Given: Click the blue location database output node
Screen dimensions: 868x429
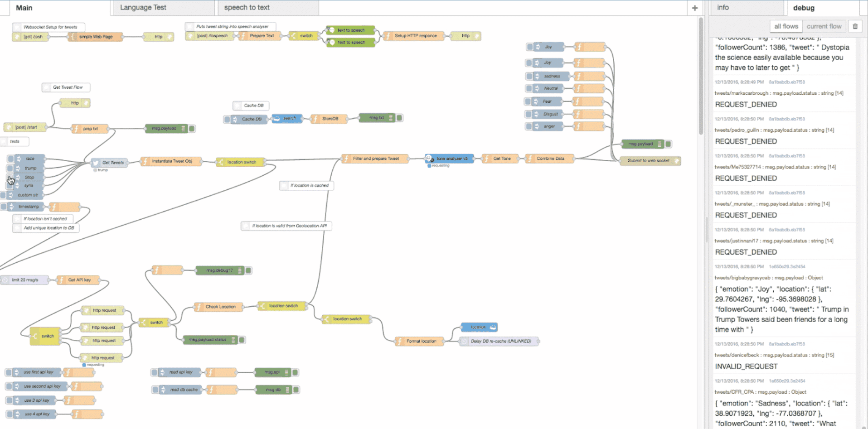Looking at the screenshot, I should point(479,327).
